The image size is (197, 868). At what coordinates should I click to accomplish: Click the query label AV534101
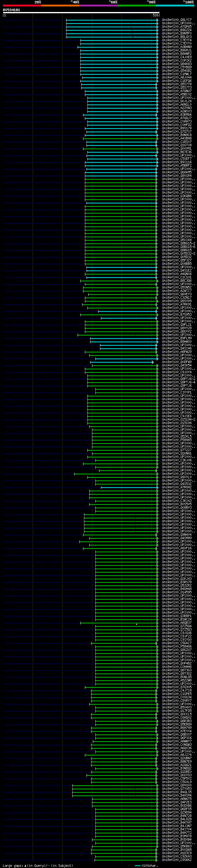tap(11, 10)
